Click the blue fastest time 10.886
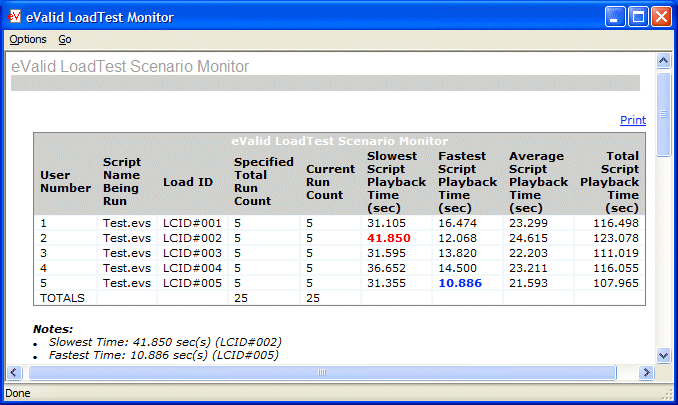 460,283
